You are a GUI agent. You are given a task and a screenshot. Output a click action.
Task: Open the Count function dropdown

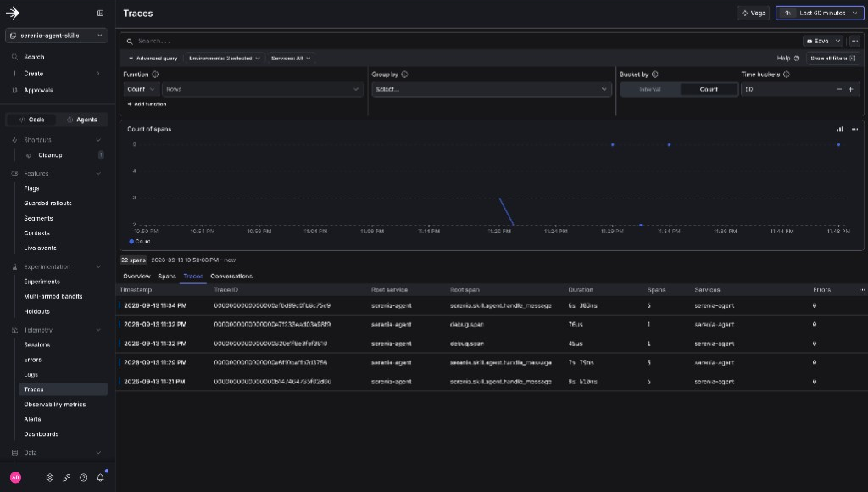142,89
